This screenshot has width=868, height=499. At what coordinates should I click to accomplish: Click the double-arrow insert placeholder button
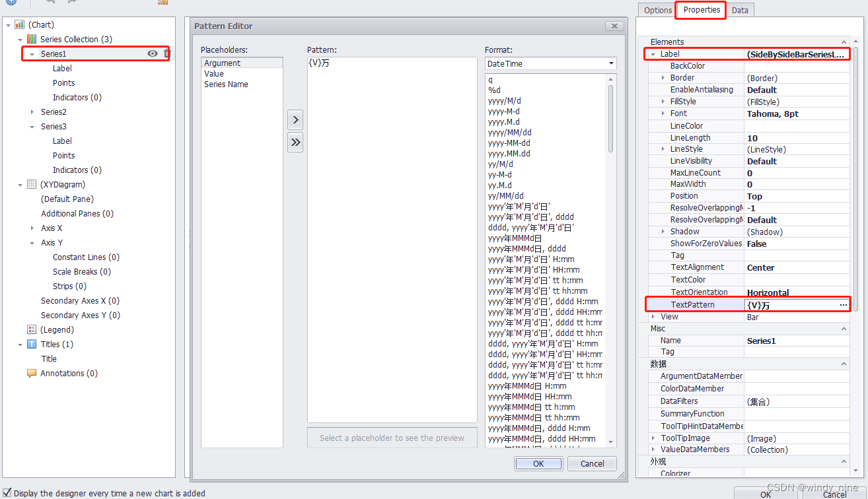295,142
